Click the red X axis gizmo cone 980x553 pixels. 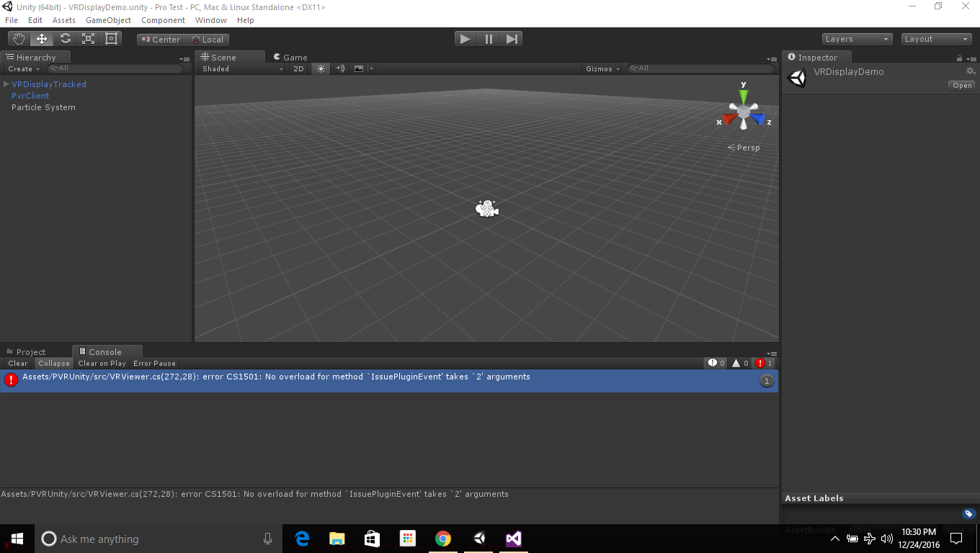[x=729, y=119]
